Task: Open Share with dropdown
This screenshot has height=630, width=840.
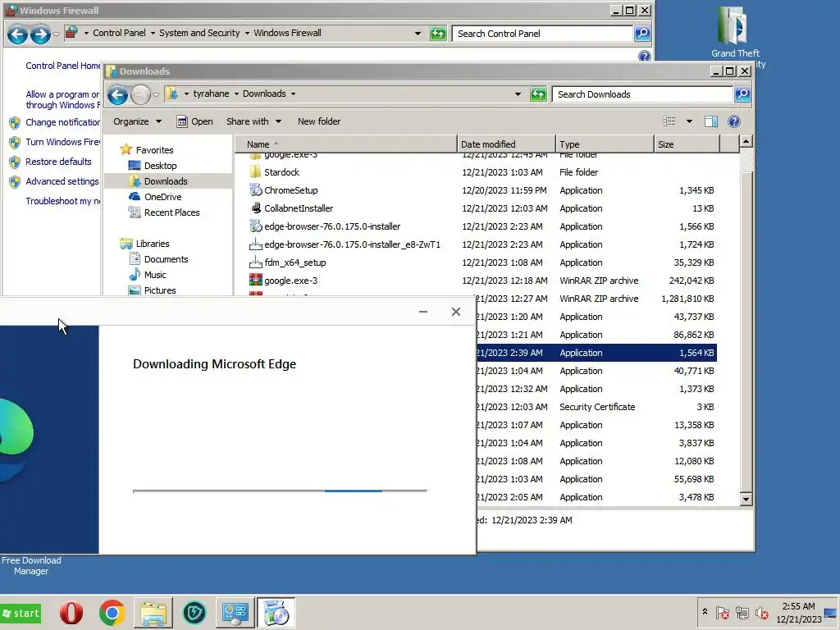Action: (x=253, y=121)
